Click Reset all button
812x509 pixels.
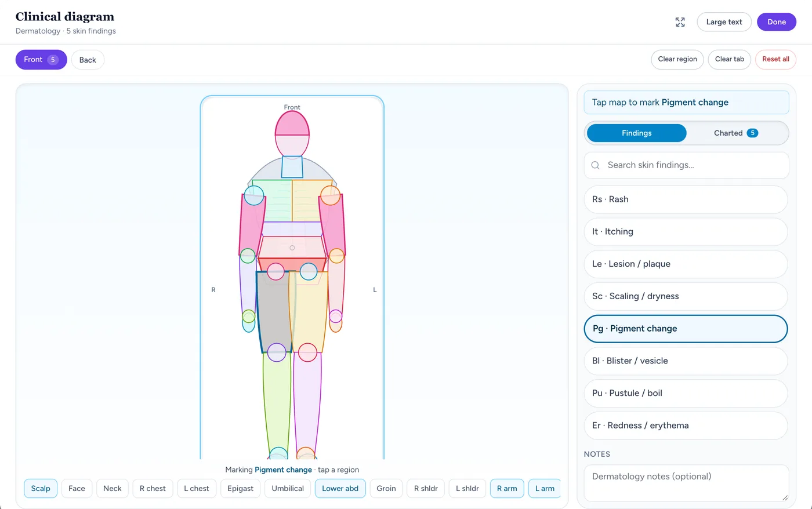[x=775, y=59]
